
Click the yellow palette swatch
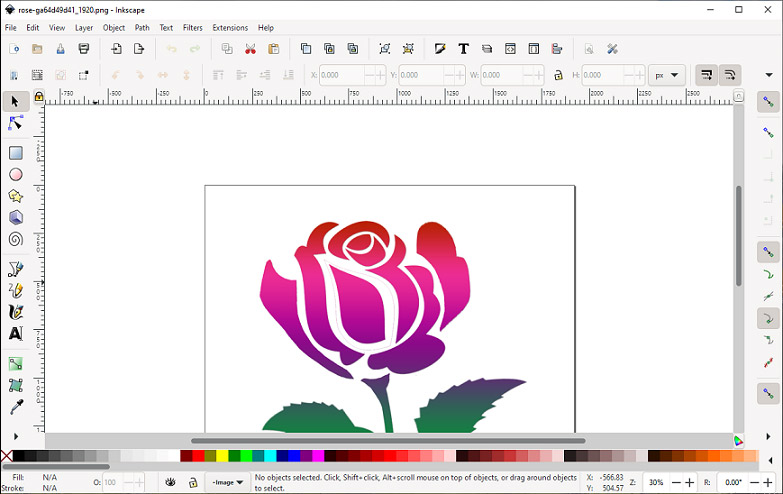(x=222, y=456)
